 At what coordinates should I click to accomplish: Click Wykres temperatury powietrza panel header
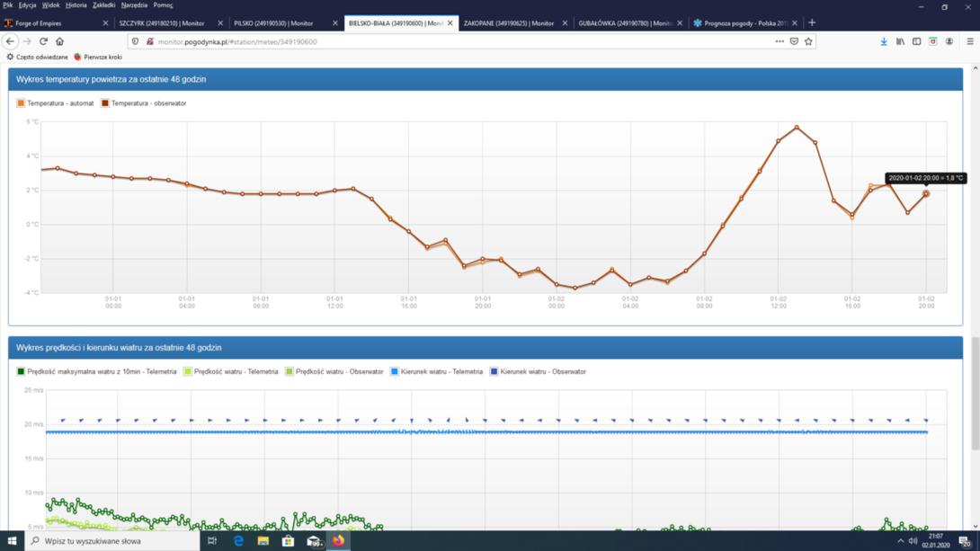click(486, 79)
